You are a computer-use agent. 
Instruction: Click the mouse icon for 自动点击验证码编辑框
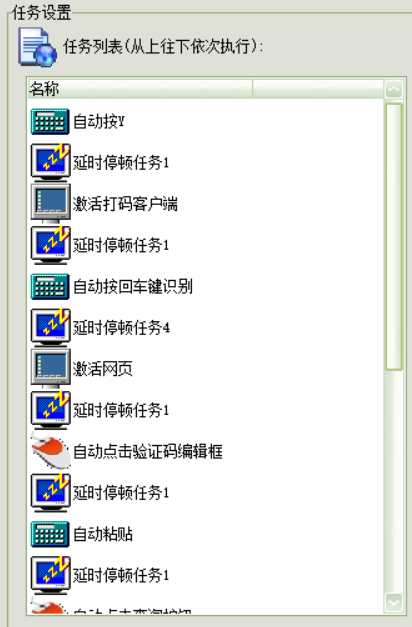pyautogui.click(x=51, y=452)
